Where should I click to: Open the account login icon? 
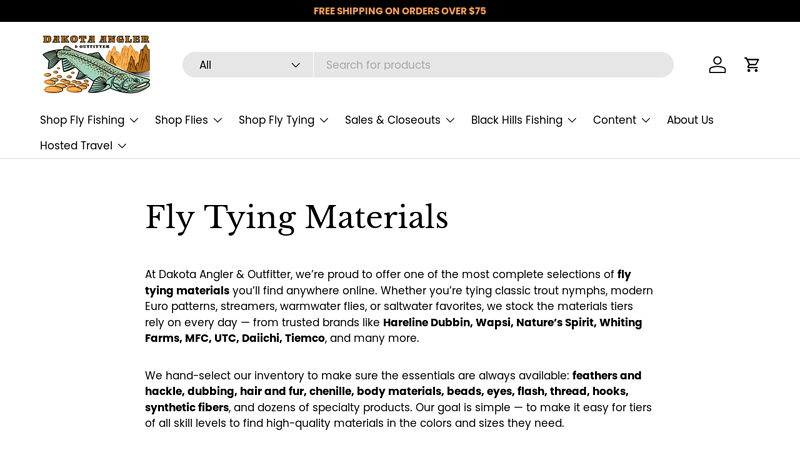click(x=717, y=65)
